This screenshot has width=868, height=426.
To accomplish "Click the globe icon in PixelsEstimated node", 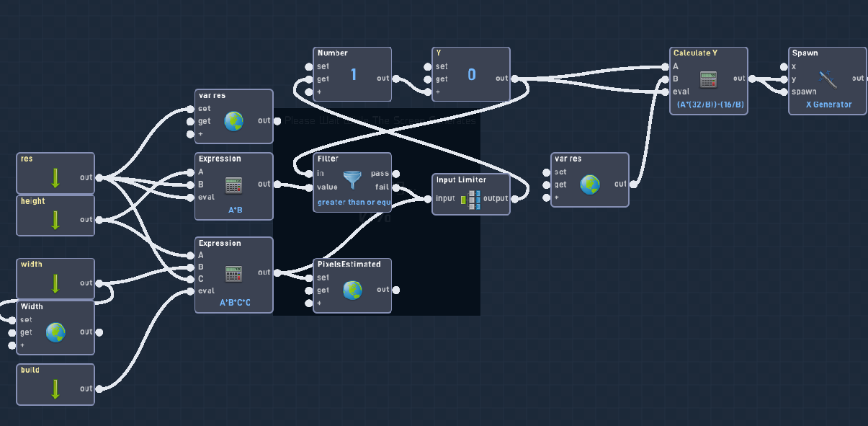I will (x=352, y=290).
